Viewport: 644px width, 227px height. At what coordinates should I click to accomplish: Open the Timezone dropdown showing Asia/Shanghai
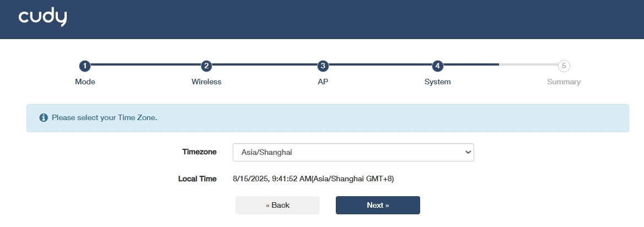click(347, 152)
